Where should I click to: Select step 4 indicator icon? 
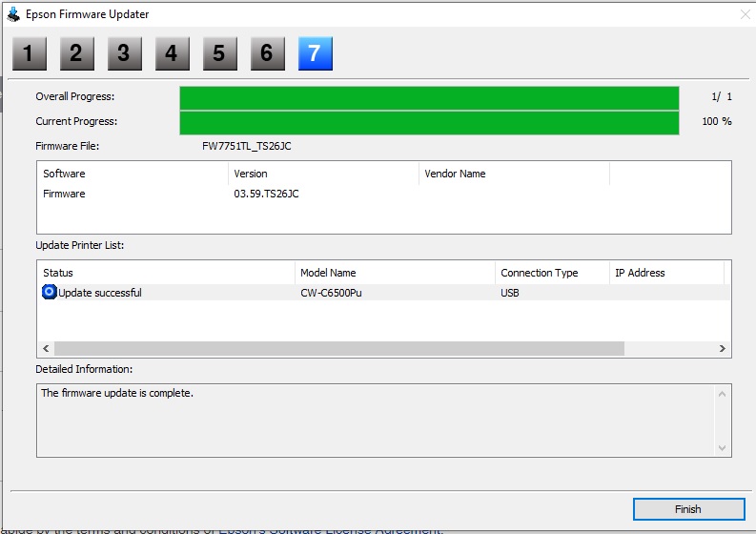tap(173, 53)
